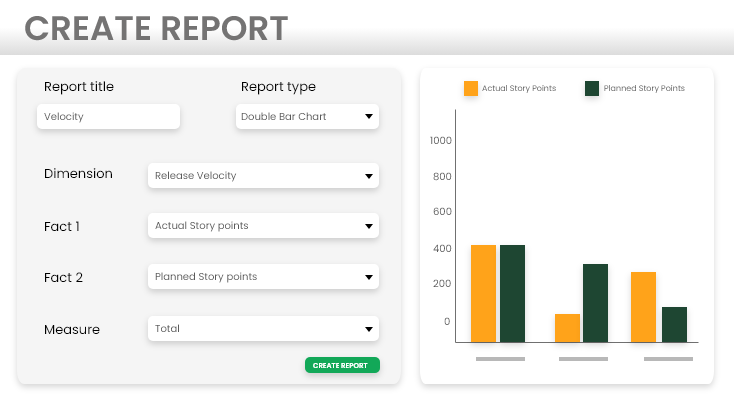Expand the Release Velocity dropdown
Screen dimensions: 734x406
[x=262, y=176]
